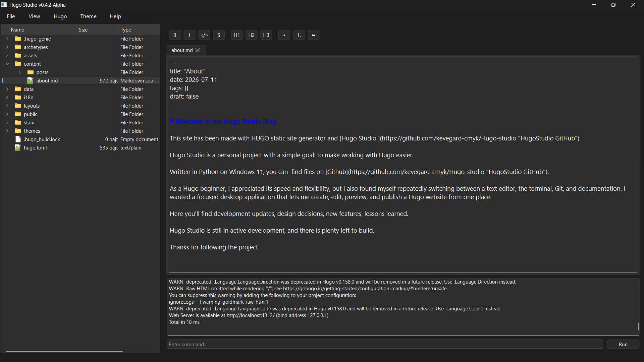The width and height of the screenshot is (644, 362).
Task: Click the .hugo_build.lock document icon
Action: pyautogui.click(x=18, y=139)
